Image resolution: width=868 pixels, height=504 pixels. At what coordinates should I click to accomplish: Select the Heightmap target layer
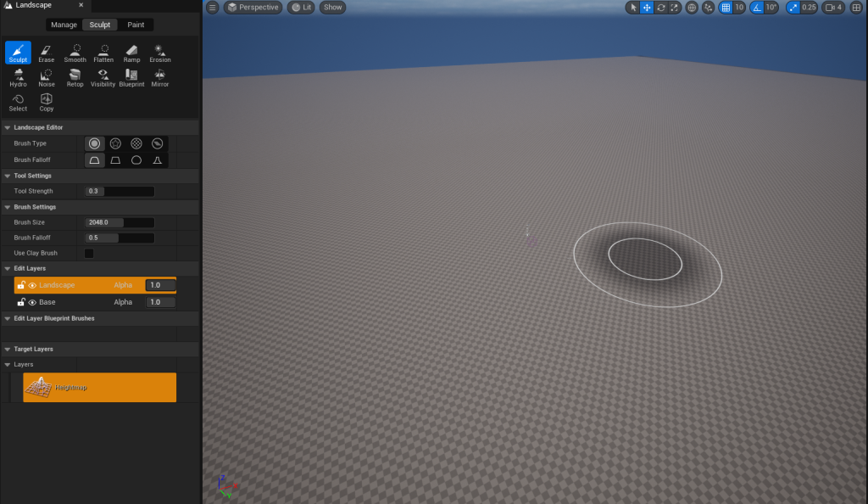tap(99, 388)
